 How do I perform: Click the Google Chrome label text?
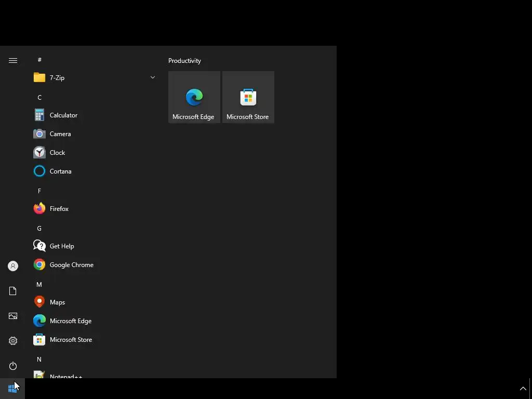coord(72,264)
